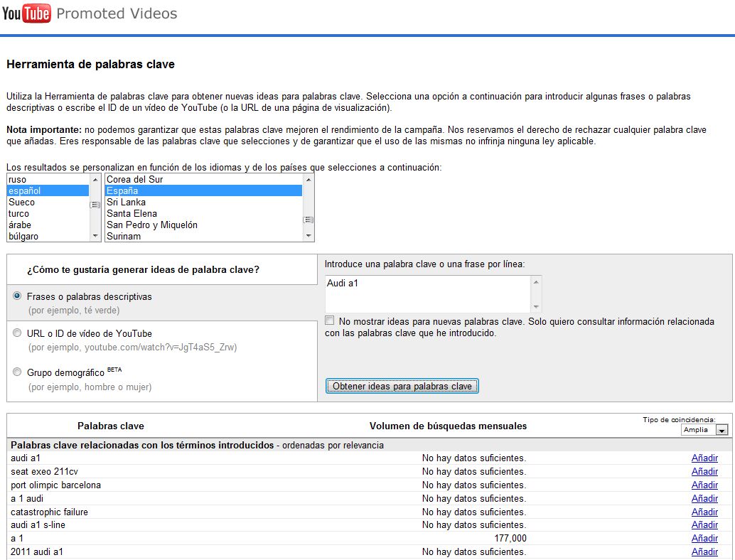The height and width of the screenshot is (560, 735).
Task: Click the country list scroll up arrow
Action: 309,180
